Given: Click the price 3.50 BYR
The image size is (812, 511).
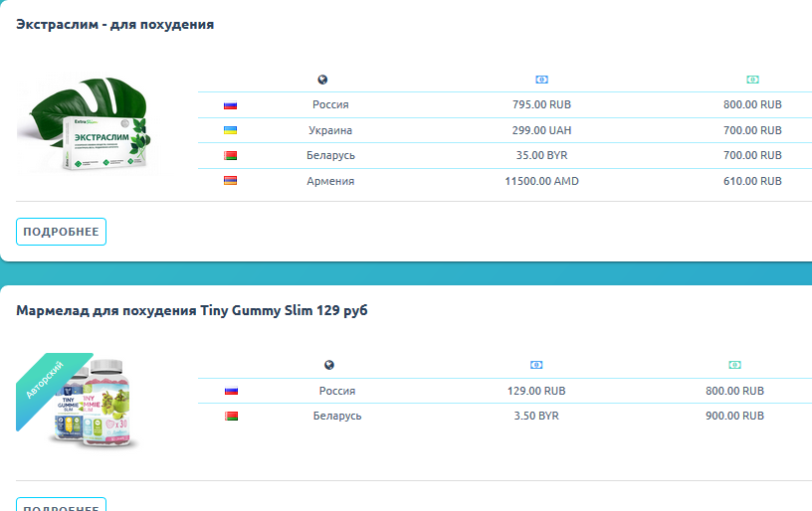Looking at the screenshot, I should tap(536, 416).
